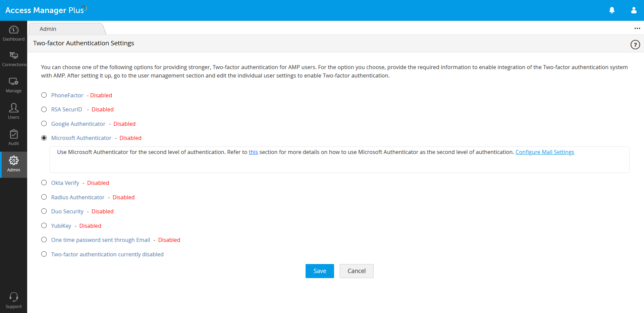Select the Admin gear icon in sidebar
The height and width of the screenshot is (313, 644).
click(x=14, y=160)
